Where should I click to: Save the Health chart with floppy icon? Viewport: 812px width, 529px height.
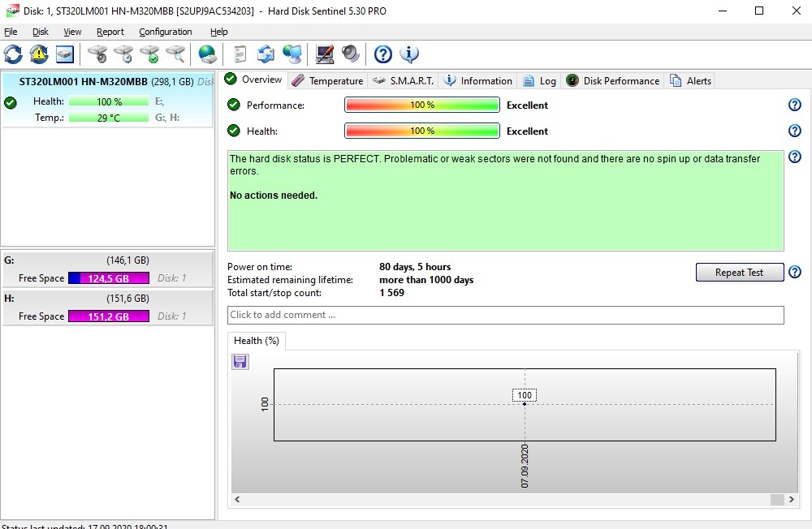[x=240, y=361]
